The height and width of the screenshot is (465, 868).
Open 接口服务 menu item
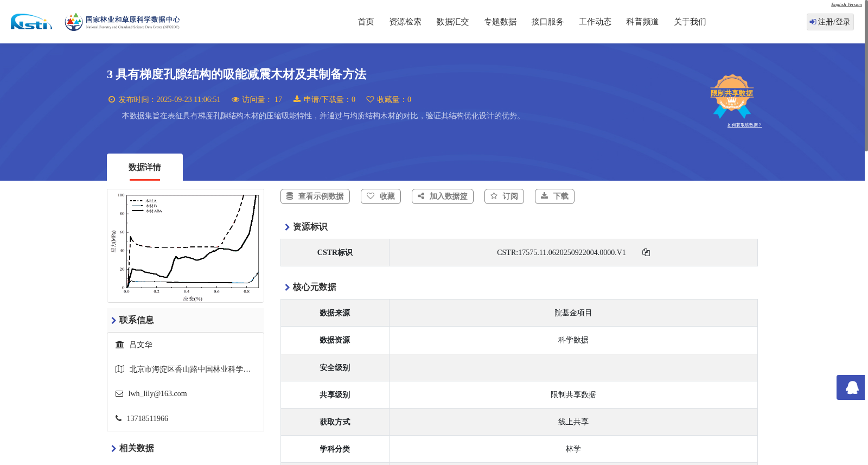click(547, 22)
